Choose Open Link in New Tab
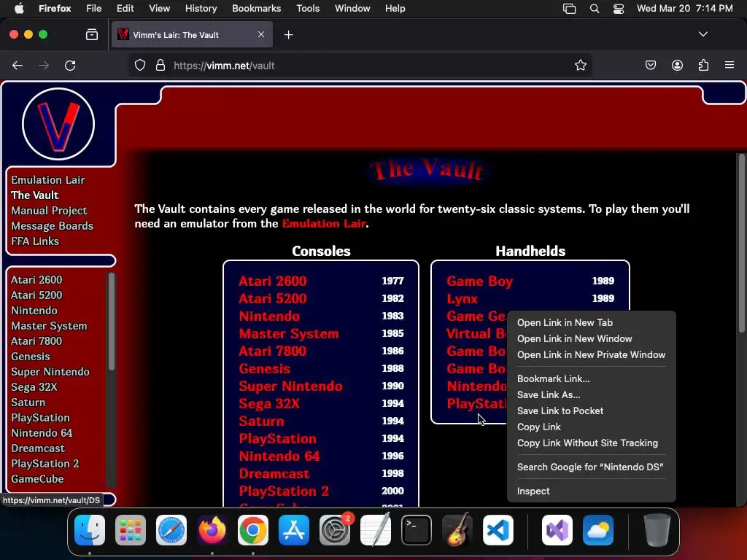Screen dimensions: 747x560 pos(565,322)
